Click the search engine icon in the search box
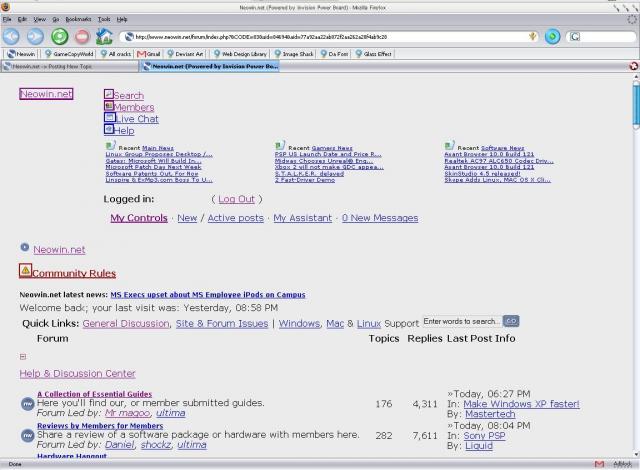Viewport: 640px width, 470px height. click(575, 37)
